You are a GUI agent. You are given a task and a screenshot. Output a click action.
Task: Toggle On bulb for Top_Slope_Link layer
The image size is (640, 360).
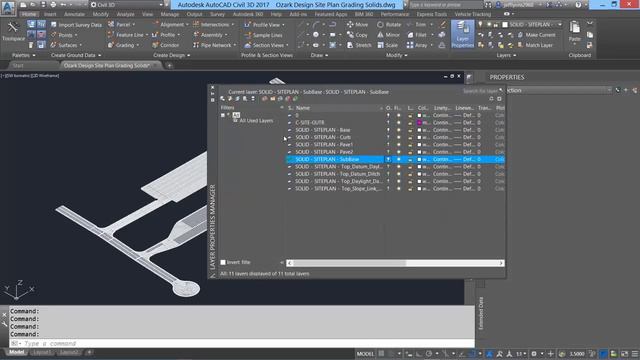tap(388, 189)
